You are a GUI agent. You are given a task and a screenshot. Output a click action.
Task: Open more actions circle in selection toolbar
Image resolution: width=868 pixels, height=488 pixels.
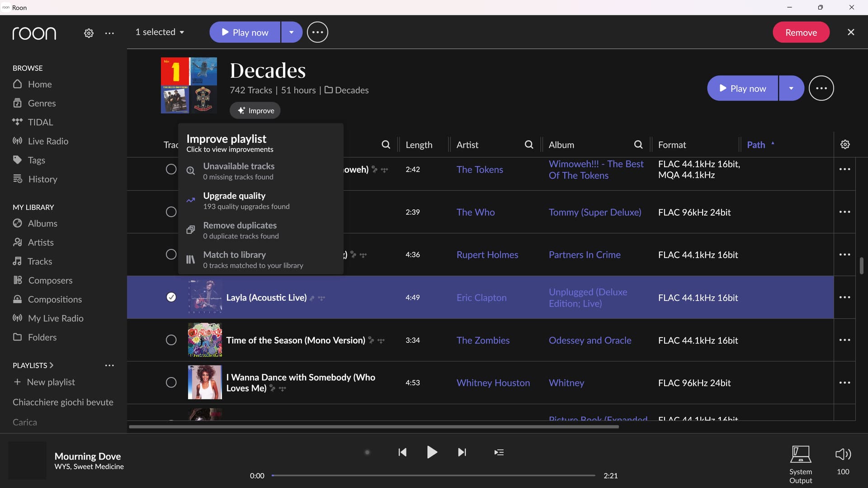pyautogui.click(x=317, y=32)
